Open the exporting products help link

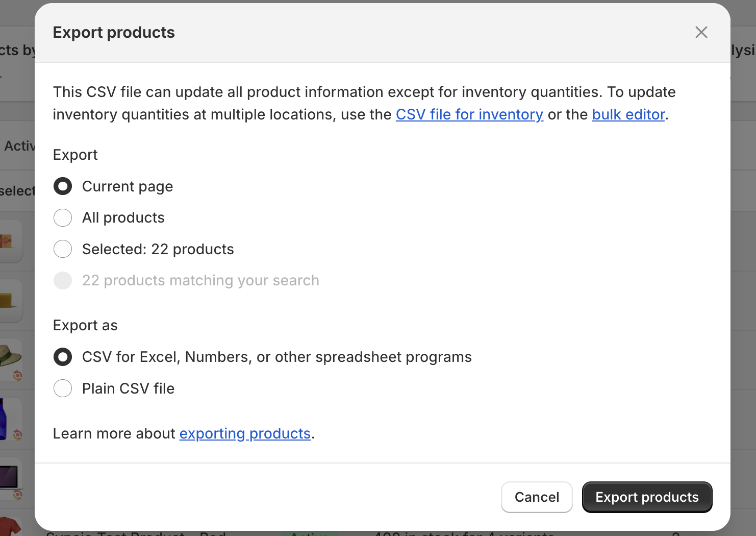pyautogui.click(x=245, y=433)
